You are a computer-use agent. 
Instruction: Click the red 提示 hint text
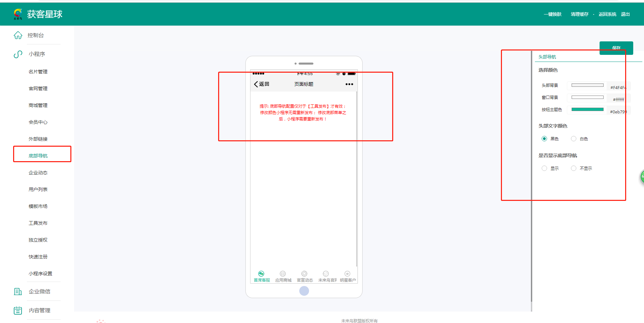point(303,112)
